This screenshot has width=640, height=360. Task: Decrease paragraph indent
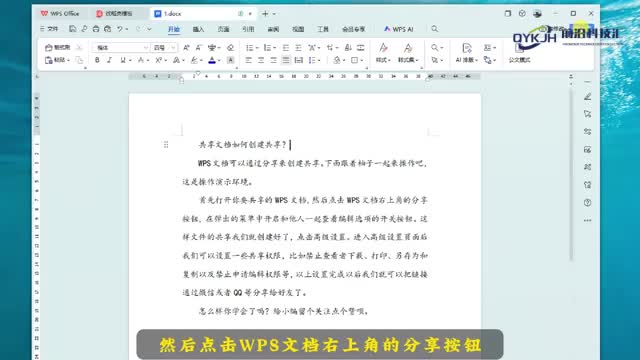(x=286, y=48)
